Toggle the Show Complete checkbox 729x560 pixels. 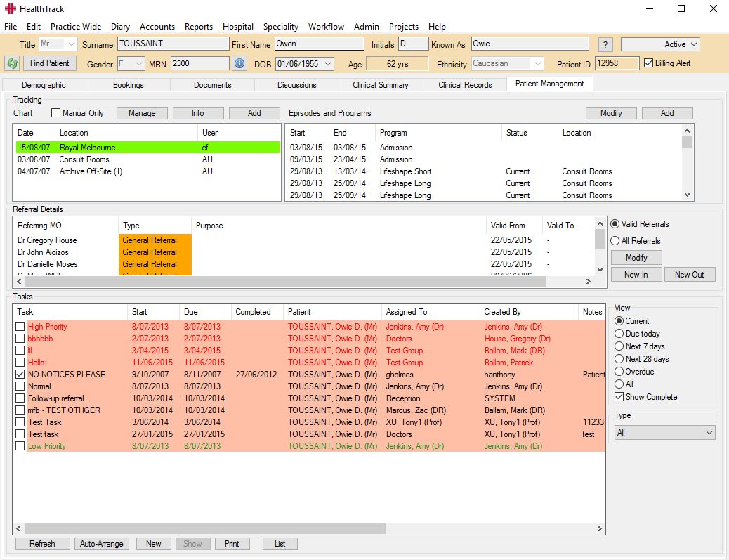pos(619,397)
